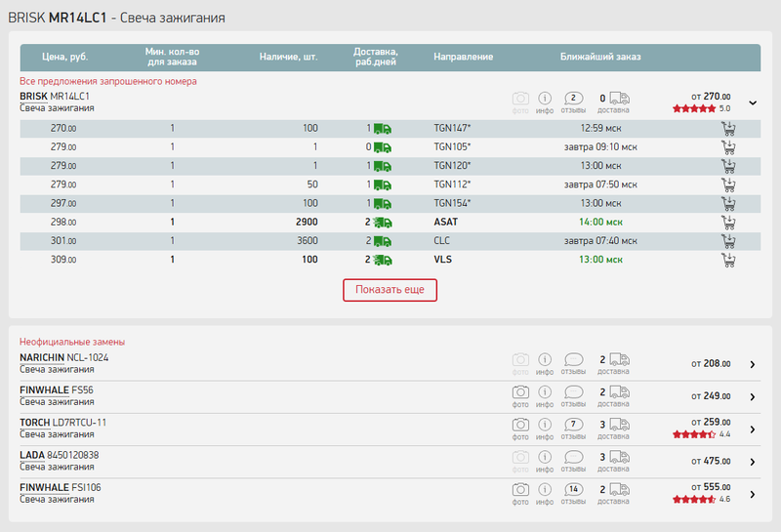Open the LADA brand link
This screenshot has height=532, width=781.
(32, 455)
